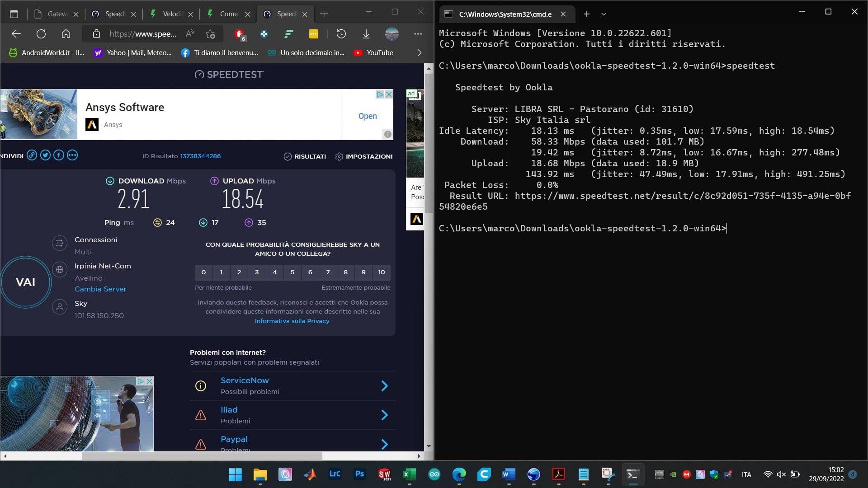Click Open on the Ansys ad
This screenshot has width=868, height=488.
pos(368,116)
